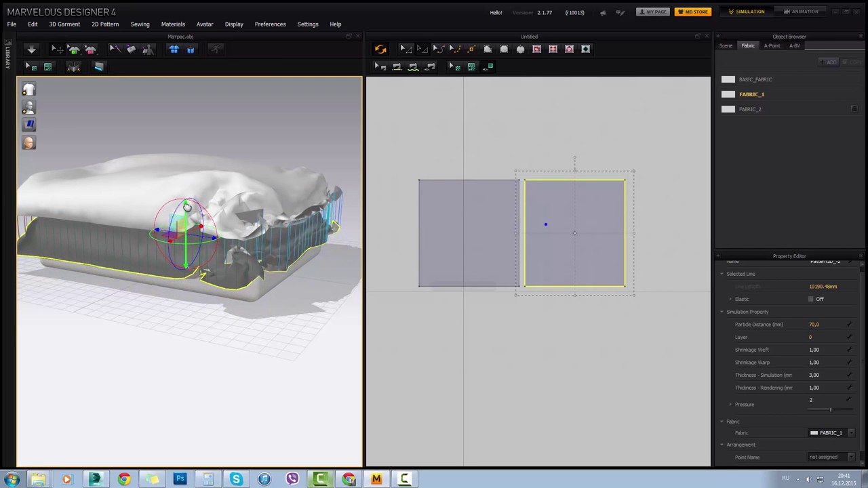Viewport: 868px width, 488px height.
Task: Click the Particle Distance value field
Action: [x=826, y=325]
